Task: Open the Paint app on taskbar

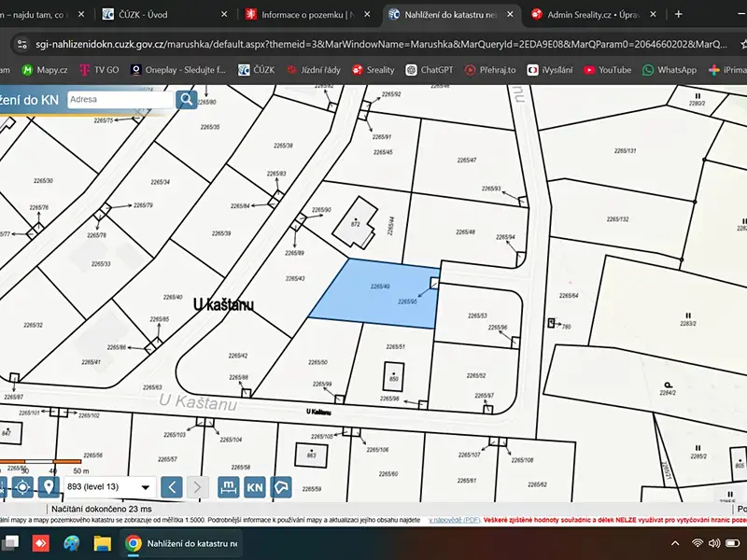Action: (x=72, y=543)
